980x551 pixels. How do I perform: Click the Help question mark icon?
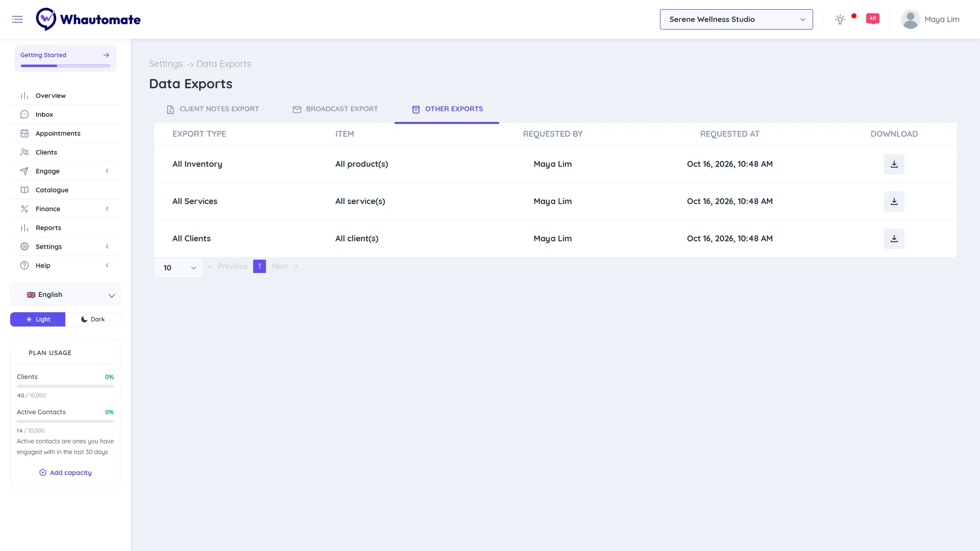coord(24,266)
